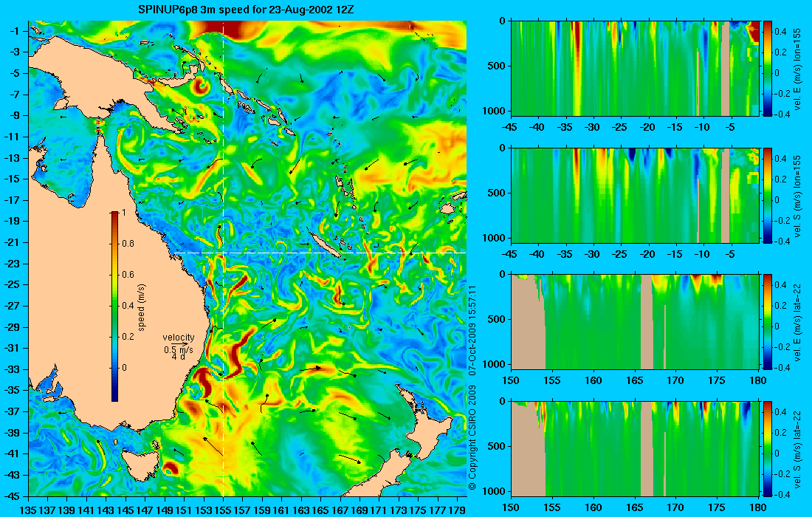Click the 180 tick in the vel. S lat=-22 section
This screenshot has height=517, width=812.
click(x=757, y=507)
